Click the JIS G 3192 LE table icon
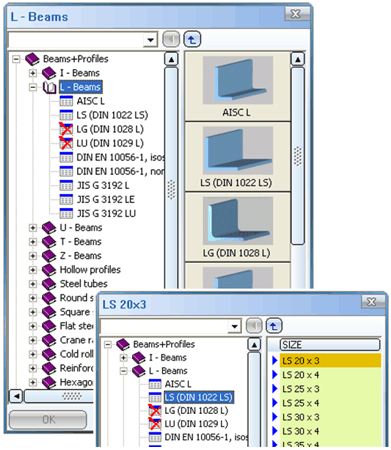 pyautogui.click(x=66, y=199)
